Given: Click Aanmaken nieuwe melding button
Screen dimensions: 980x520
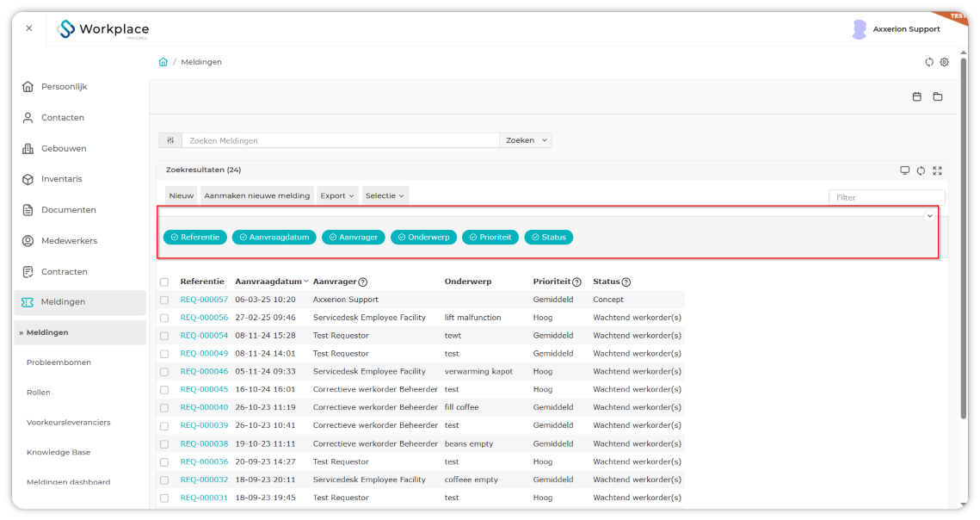Looking at the screenshot, I should pos(257,195).
